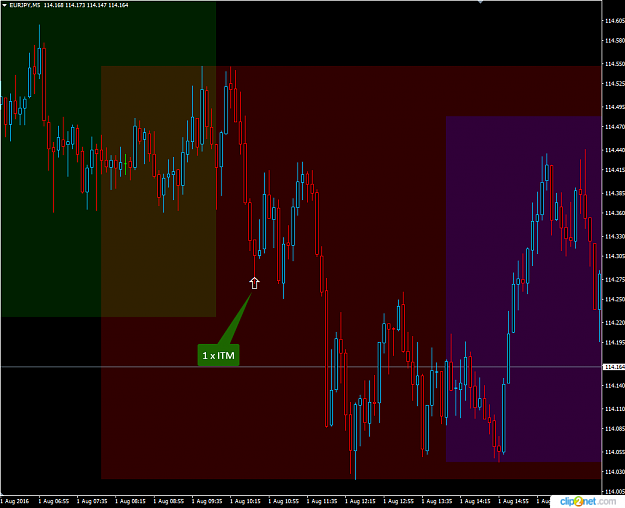
Task: Open the chart menu triangle beside EURJPY,M5
Action: (4, 5)
